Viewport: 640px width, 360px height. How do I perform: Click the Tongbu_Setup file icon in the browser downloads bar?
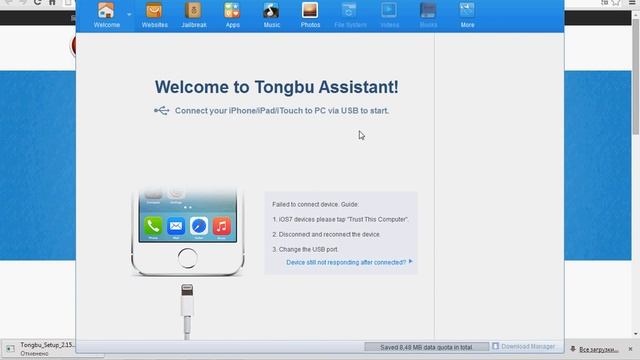coord(10,349)
